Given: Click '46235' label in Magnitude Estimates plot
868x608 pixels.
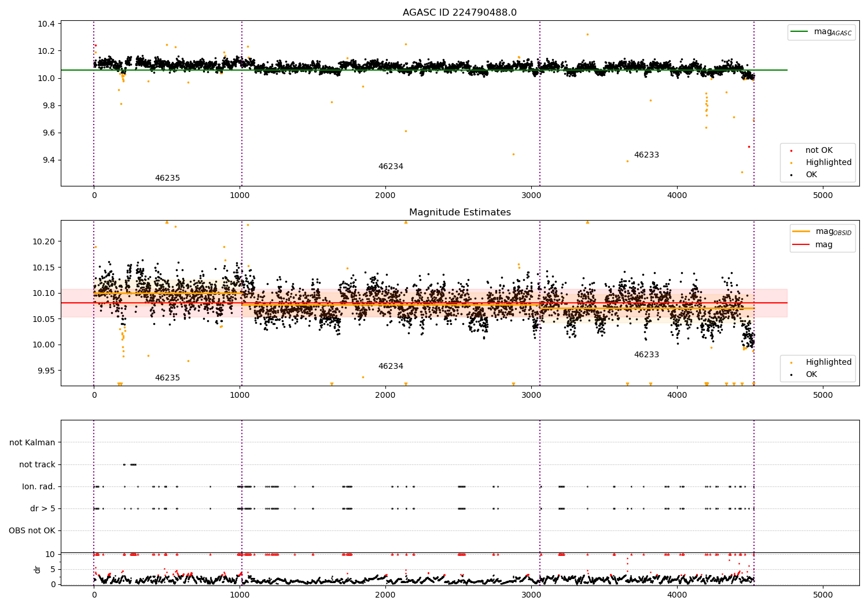Looking at the screenshot, I should (x=167, y=378).
